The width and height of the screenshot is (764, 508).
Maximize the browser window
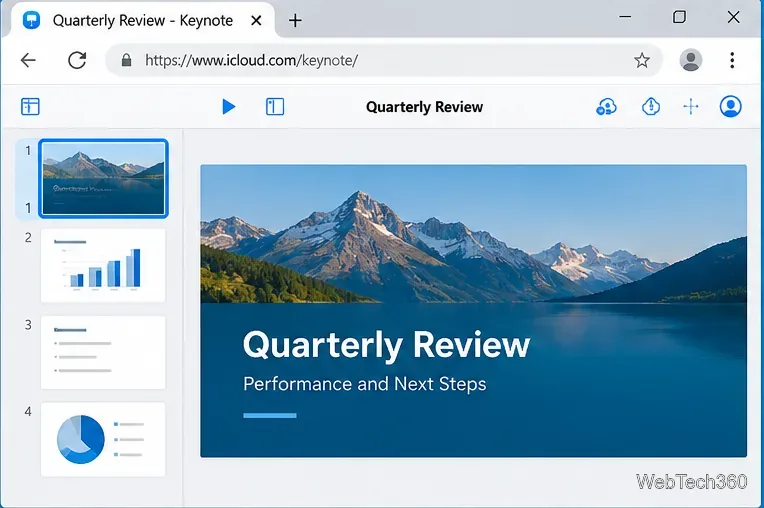[x=679, y=17]
